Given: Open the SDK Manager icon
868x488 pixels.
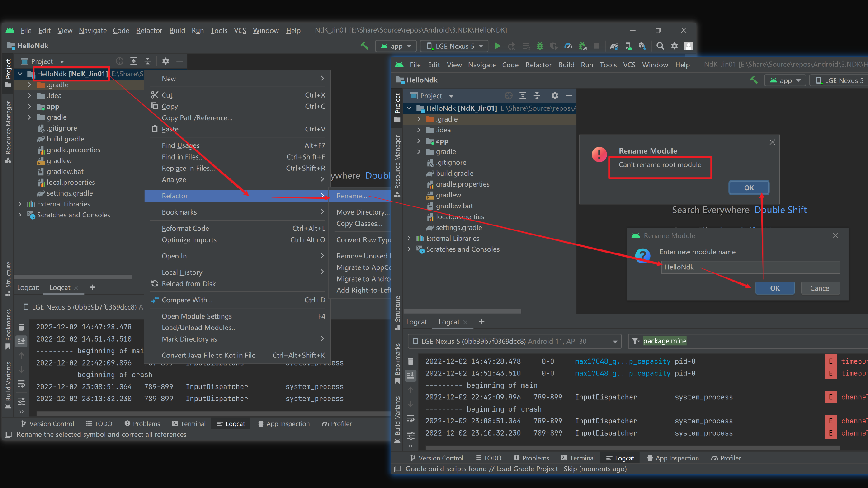Looking at the screenshot, I should (642, 46).
